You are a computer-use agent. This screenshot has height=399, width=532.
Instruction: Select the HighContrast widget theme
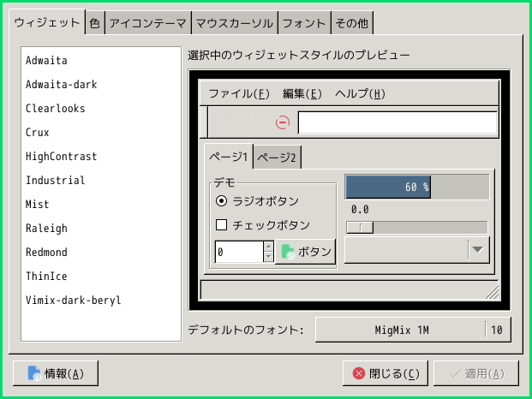101,157
